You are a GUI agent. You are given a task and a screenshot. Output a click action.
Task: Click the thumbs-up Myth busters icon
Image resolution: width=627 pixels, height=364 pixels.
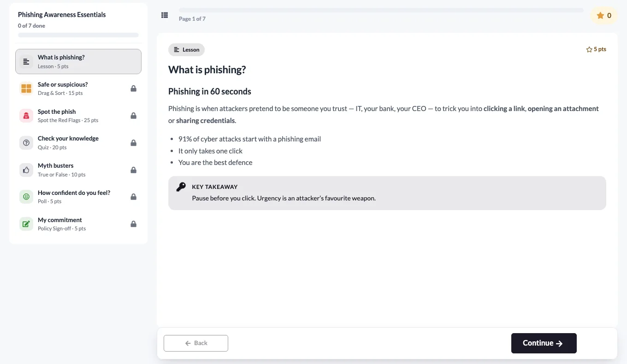(x=26, y=170)
